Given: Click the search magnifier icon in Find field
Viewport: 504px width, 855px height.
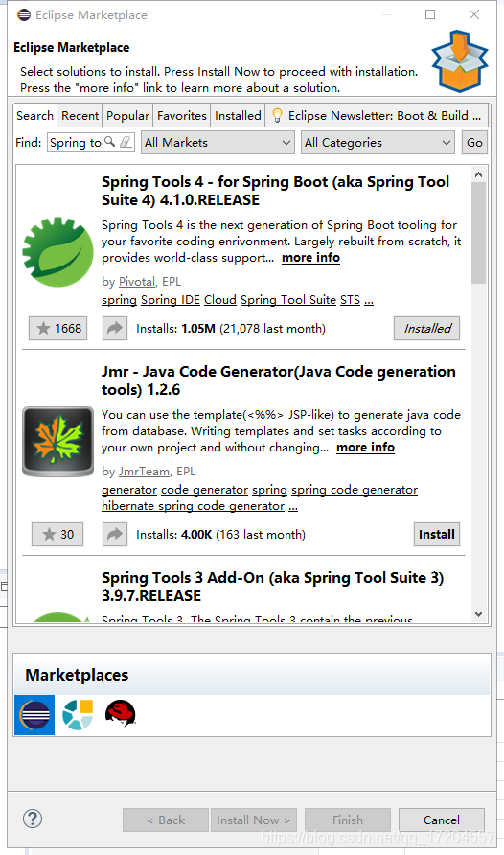Looking at the screenshot, I should pos(109,142).
